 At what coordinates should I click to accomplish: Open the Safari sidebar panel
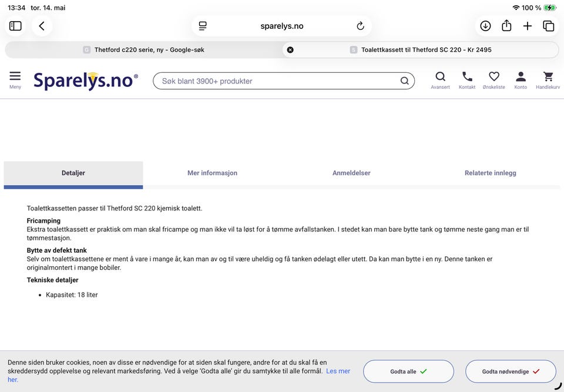[x=15, y=26]
